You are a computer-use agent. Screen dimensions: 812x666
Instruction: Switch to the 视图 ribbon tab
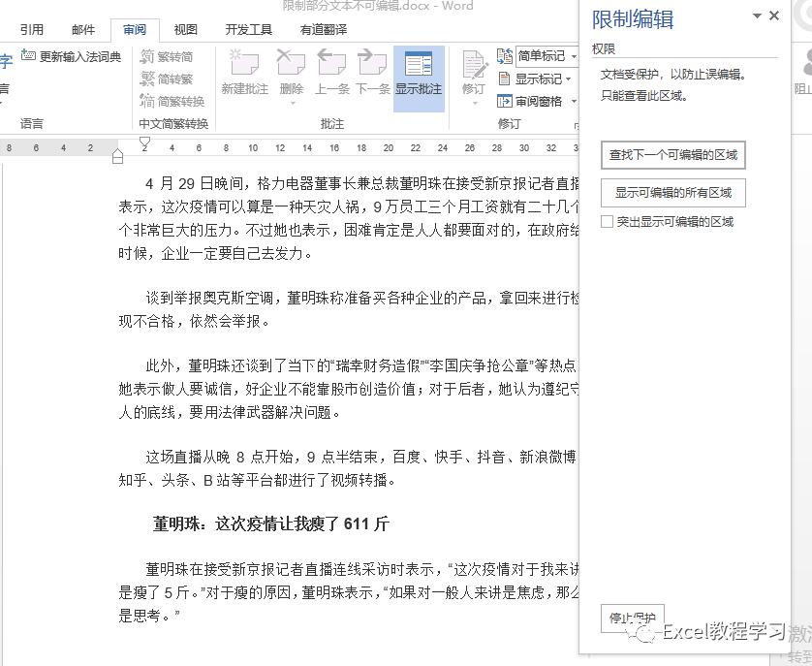click(185, 29)
